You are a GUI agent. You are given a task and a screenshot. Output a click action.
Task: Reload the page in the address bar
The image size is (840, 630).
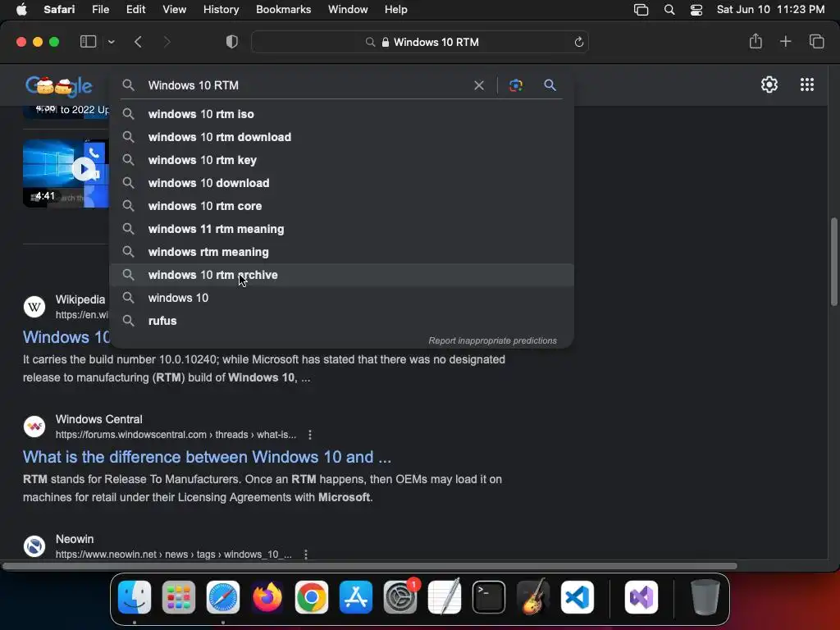[x=578, y=42]
